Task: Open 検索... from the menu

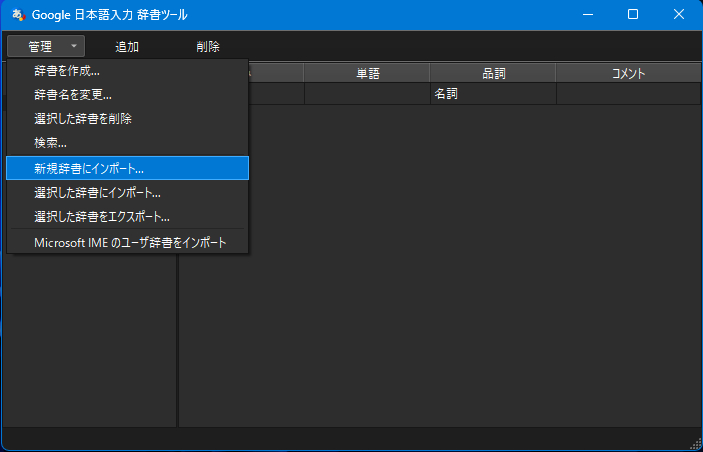Action: [127, 143]
